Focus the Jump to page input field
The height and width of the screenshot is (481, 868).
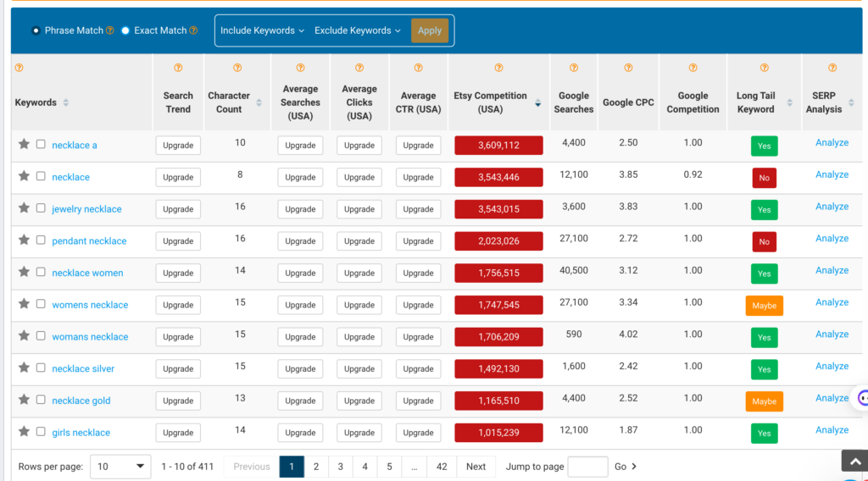pos(587,467)
